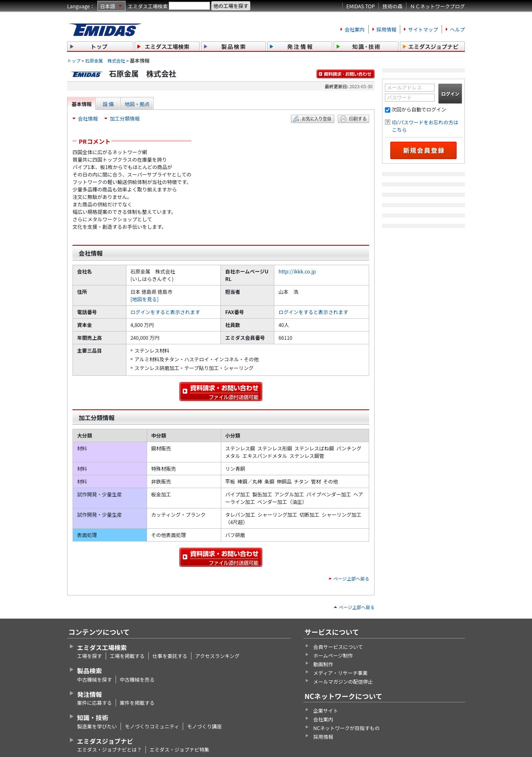Toggle 次回から自動でログイン checkbox
Viewport: 532px width, 757px height.
(x=388, y=110)
